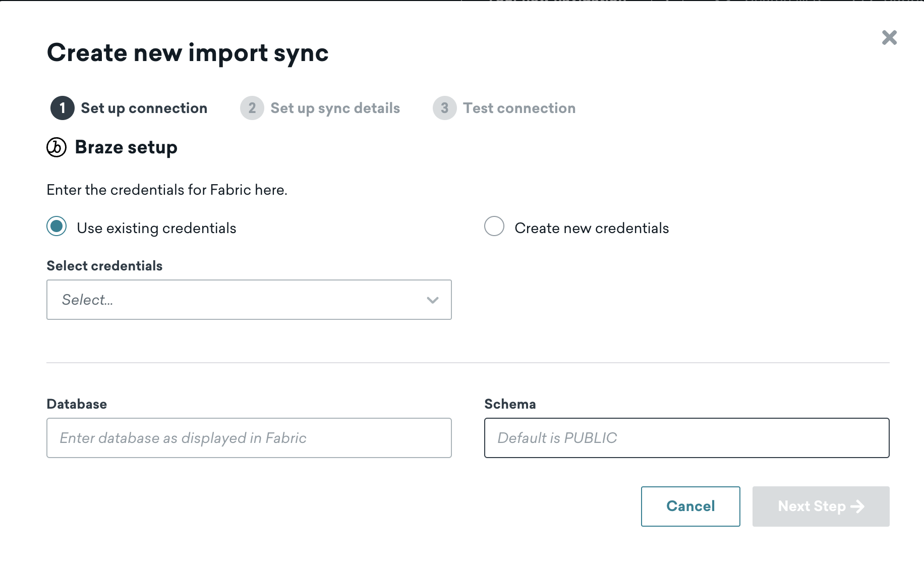Focus the Schema input field
924x562 pixels.
[x=687, y=438]
